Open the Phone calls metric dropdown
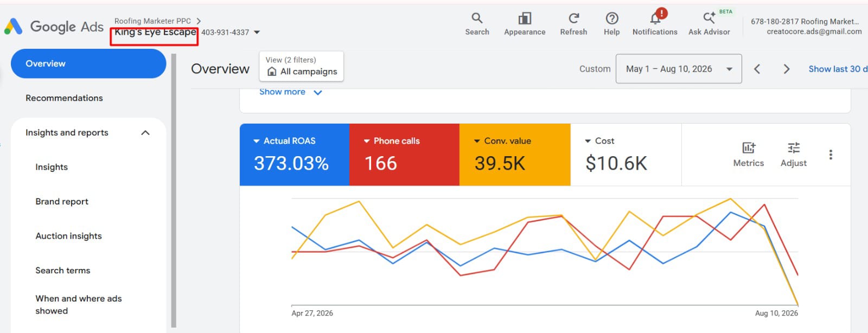The image size is (868, 333). (x=367, y=141)
